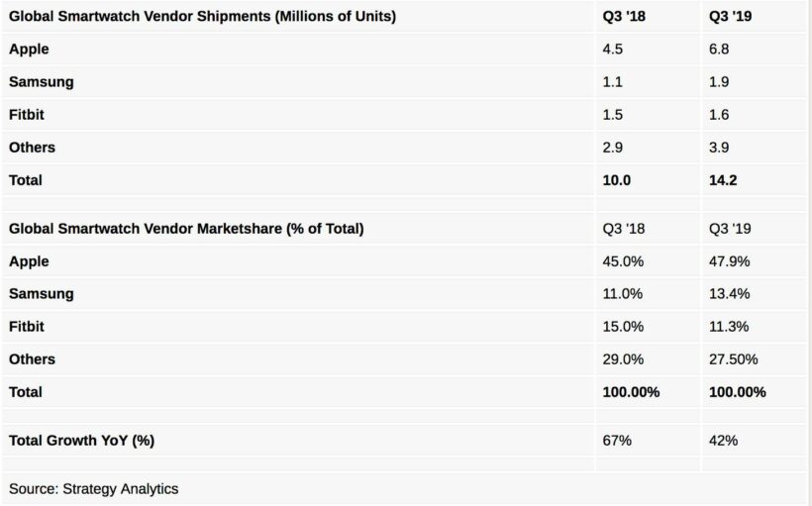The height and width of the screenshot is (506, 812).
Task: Click the Source: Strategy Analytics text
Action: (x=94, y=488)
